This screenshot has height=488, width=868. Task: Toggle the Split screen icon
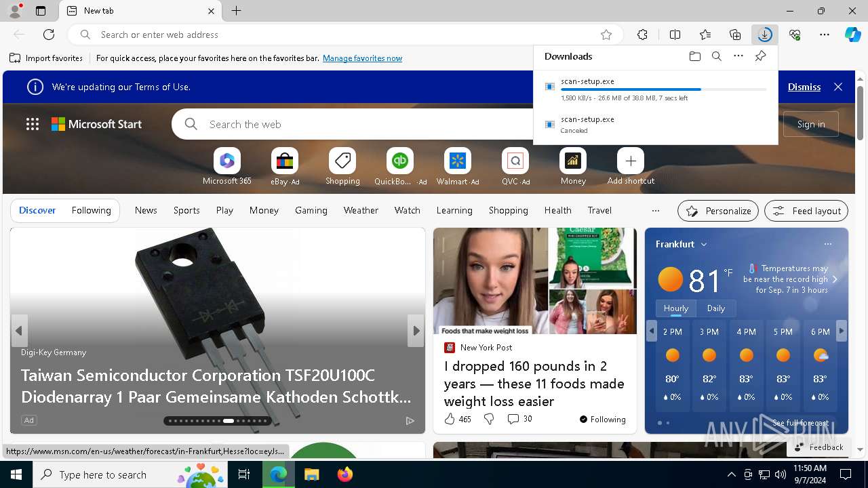coord(675,35)
